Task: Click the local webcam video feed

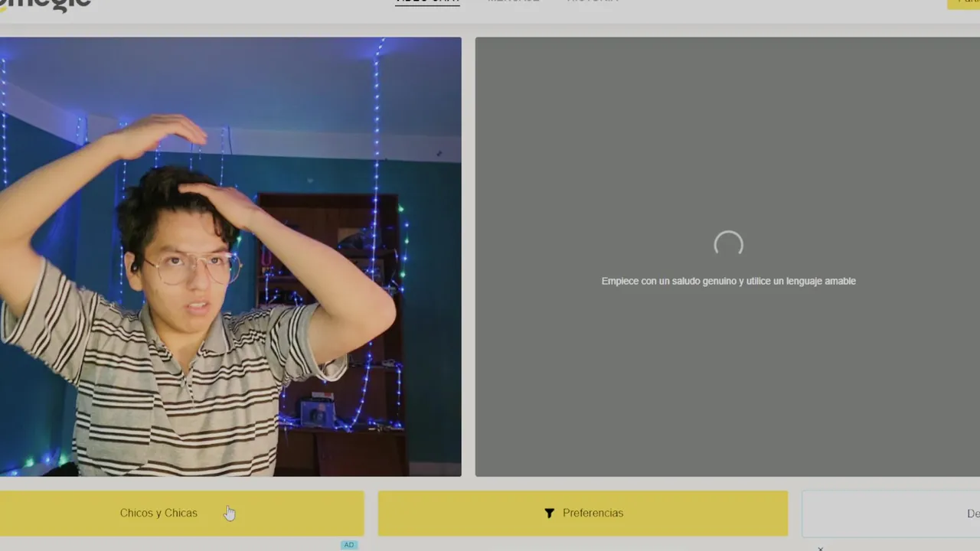Action: pos(230,256)
